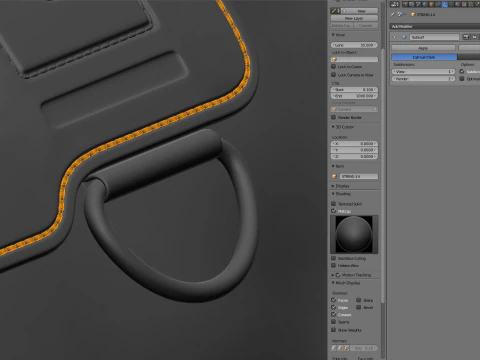Click the Subdivisions Render level field
This screenshot has height=360, width=480.
point(423,79)
